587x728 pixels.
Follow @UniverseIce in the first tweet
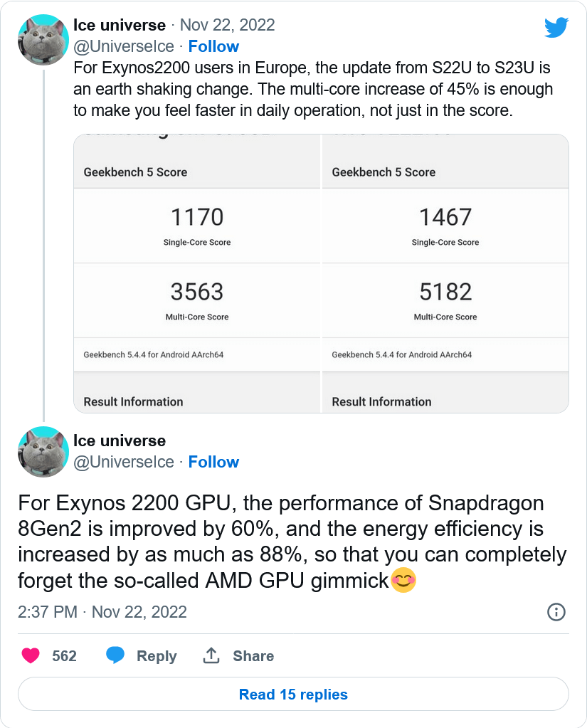click(x=213, y=46)
